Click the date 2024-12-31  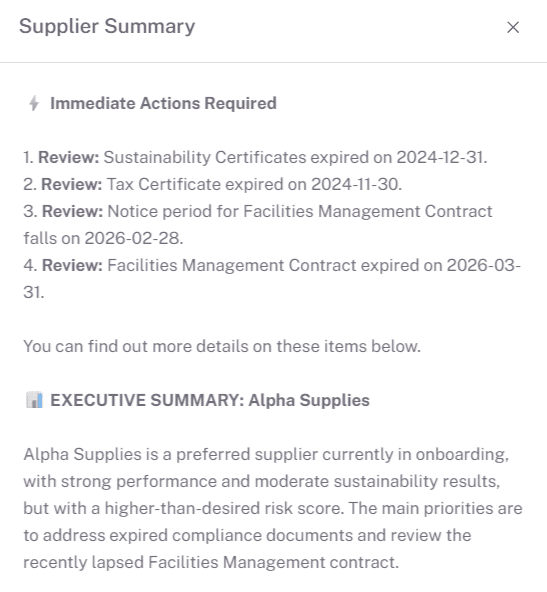[x=440, y=157]
